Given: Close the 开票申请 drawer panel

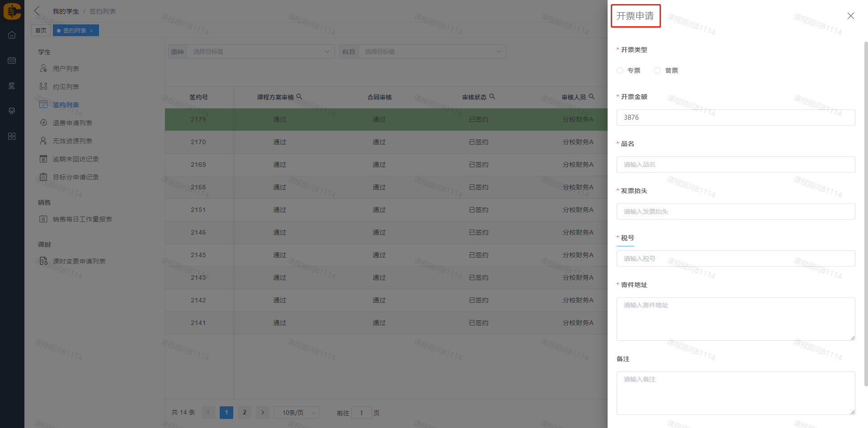Looking at the screenshot, I should [x=850, y=16].
